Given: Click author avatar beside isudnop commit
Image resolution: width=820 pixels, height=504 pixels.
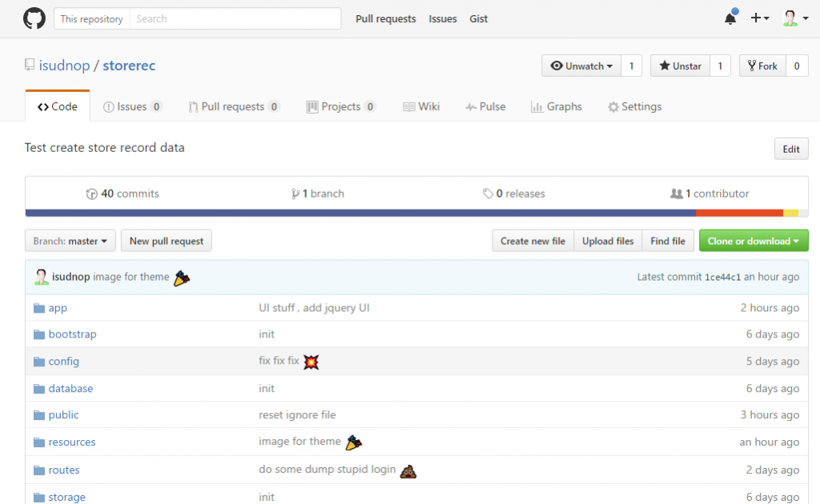Looking at the screenshot, I should pyautogui.click(x=42, y=277).
